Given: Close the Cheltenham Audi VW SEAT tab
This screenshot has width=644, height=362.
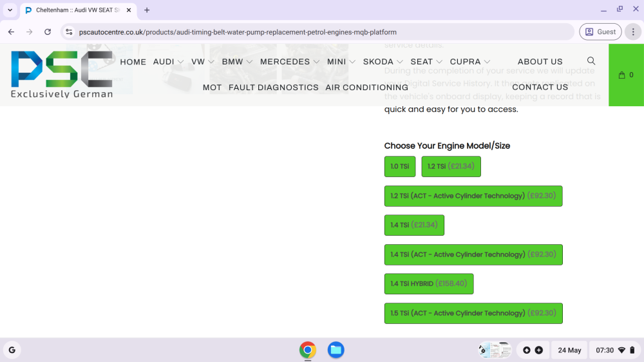Looking at the screenshot, I should (129, 10).
